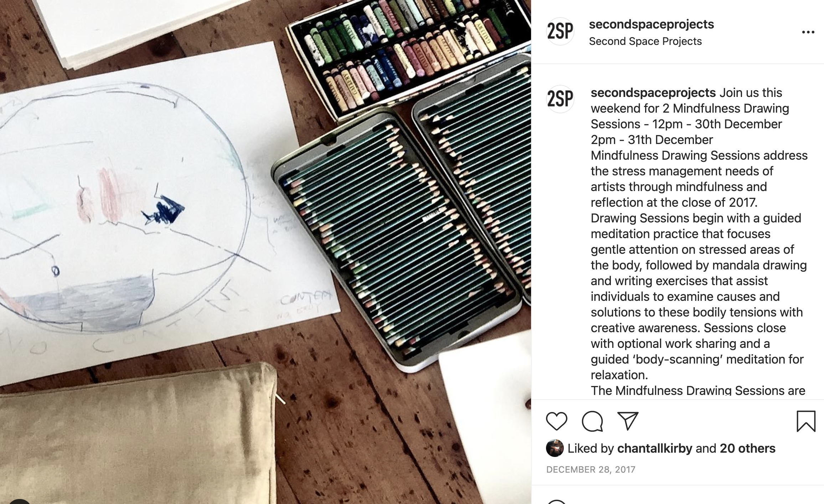This screenshot has width=824, height=504.
Task: Open secondspaceprojects username in caption
Action: click(653, 93)
